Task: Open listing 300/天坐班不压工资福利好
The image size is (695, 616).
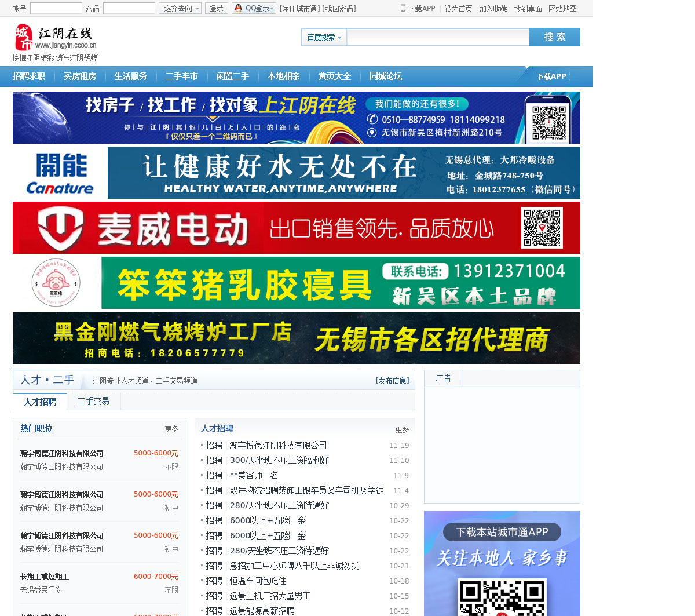Action: [x=279, y=460]
